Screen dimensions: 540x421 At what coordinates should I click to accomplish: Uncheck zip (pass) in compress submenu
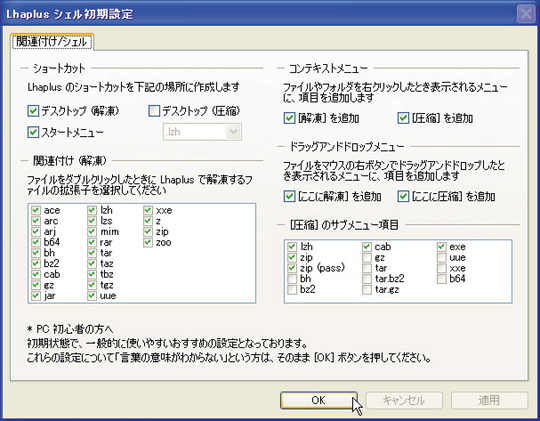pos(292,268)
